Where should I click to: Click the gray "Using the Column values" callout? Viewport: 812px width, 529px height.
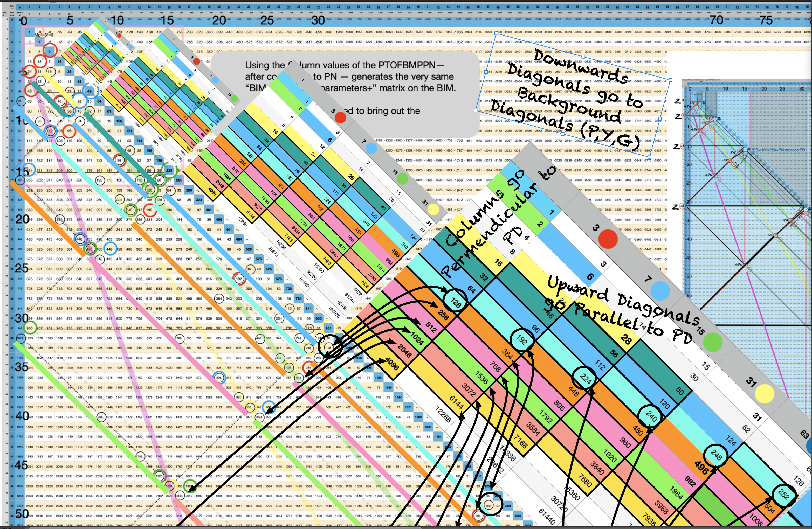[345, 94]
